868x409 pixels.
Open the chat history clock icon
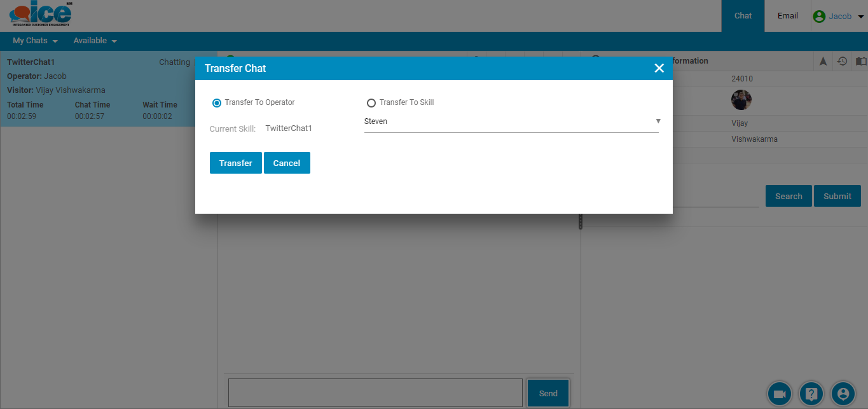842,61
